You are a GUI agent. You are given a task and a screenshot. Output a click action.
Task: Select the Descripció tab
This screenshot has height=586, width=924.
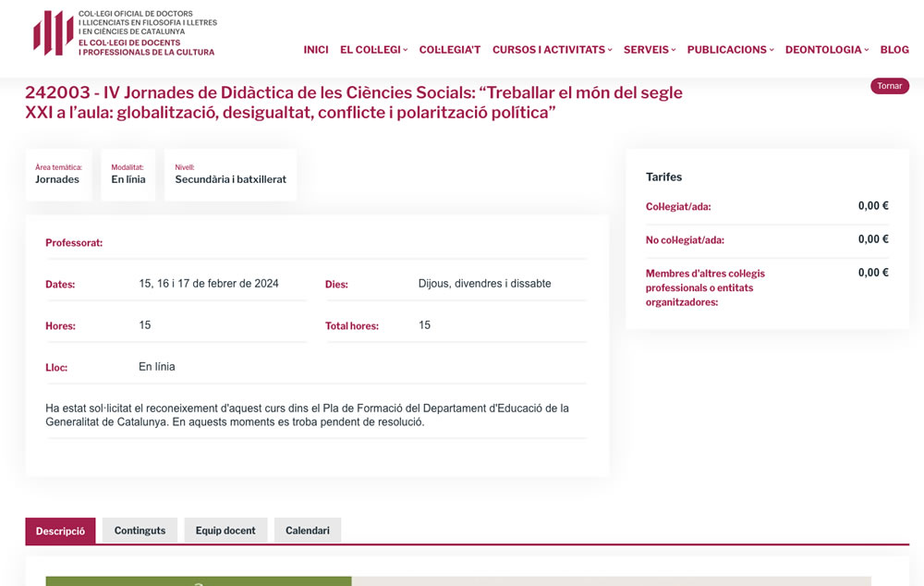(x=60, y=531)
